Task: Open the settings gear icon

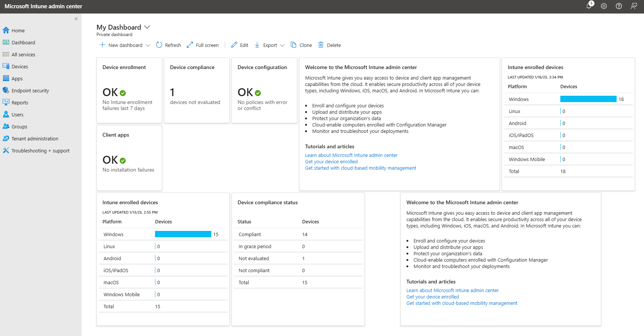Action: [604, 6]
